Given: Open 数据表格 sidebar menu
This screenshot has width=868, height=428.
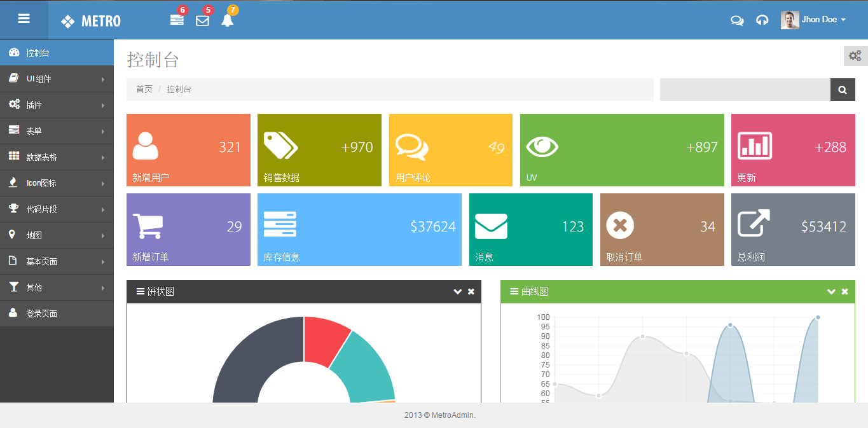Looking at the screenshot, I should [57, 157].
